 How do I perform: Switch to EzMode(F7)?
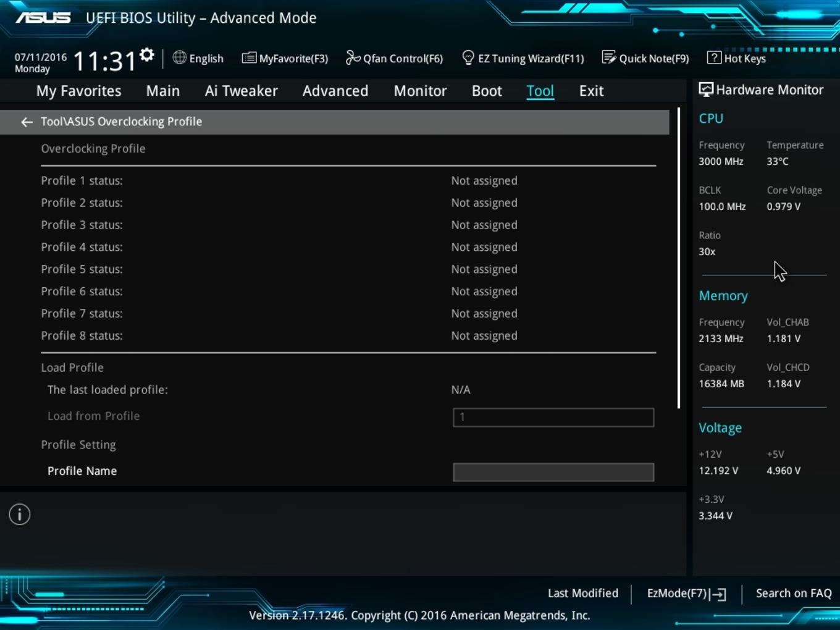(686, 594)
